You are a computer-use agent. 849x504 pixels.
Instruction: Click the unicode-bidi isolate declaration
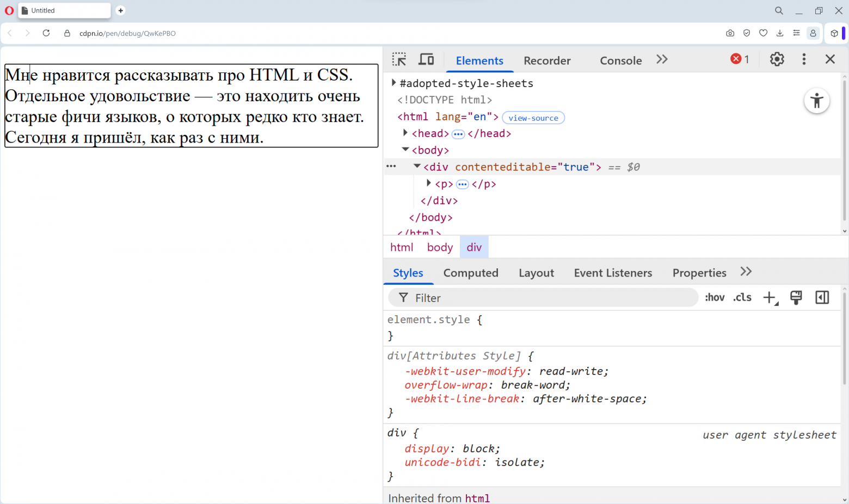pyautogui.click(x=474, y=462)
